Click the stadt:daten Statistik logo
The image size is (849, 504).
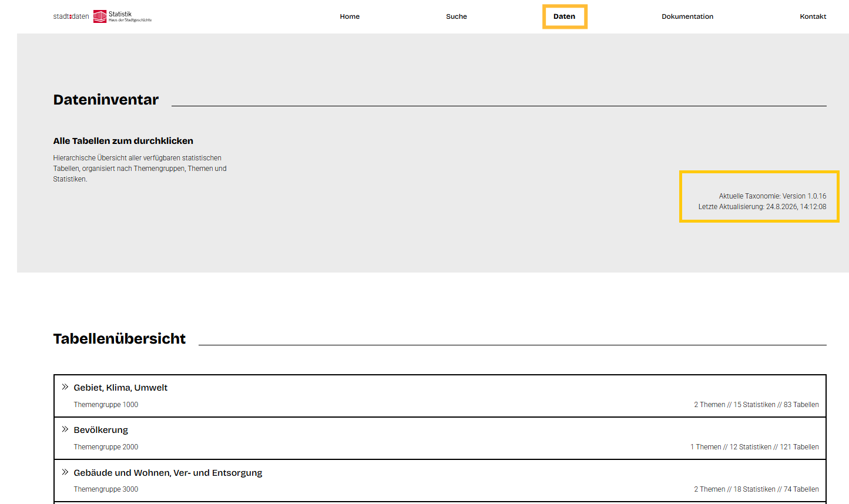tap(102, 16)
